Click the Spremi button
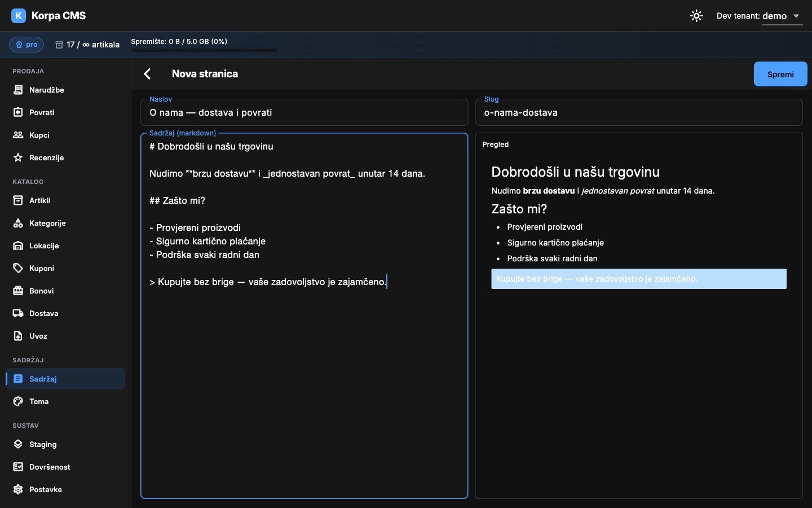Screen dimensions: 812x508 (780, 74)
